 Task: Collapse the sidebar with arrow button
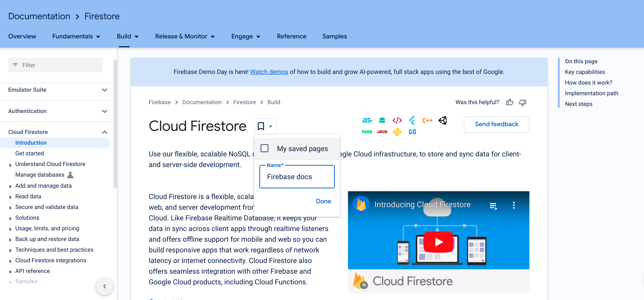click(x=105, y=286)
